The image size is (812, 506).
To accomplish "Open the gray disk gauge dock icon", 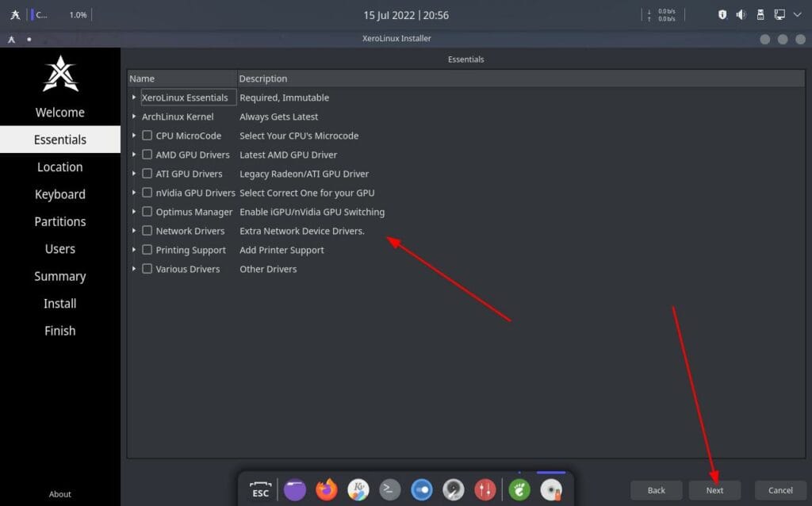I will coord(454,490).
